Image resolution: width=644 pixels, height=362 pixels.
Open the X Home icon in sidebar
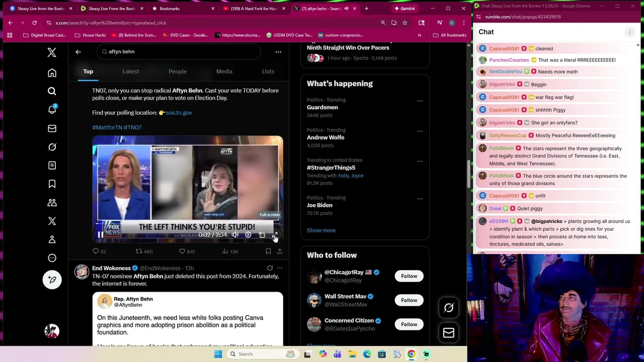(x=52, y=73)
